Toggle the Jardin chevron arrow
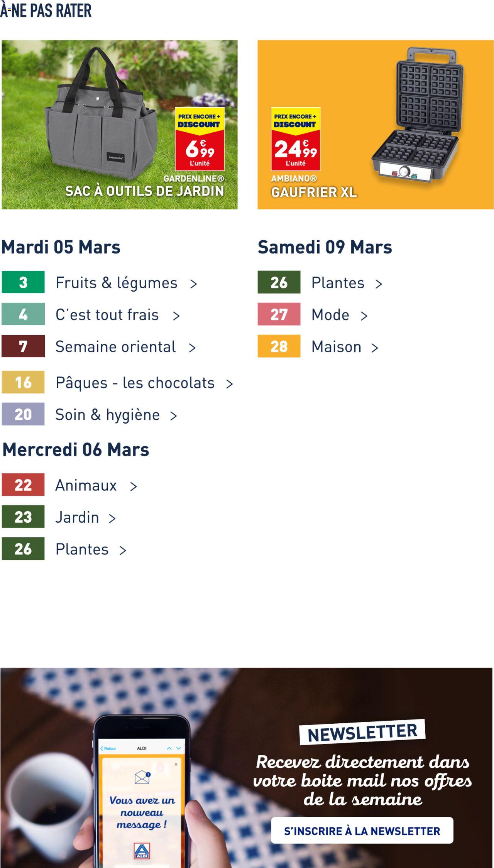Image resolution: width=494 pixels, height=868 pixels. (x=112, y=518)
